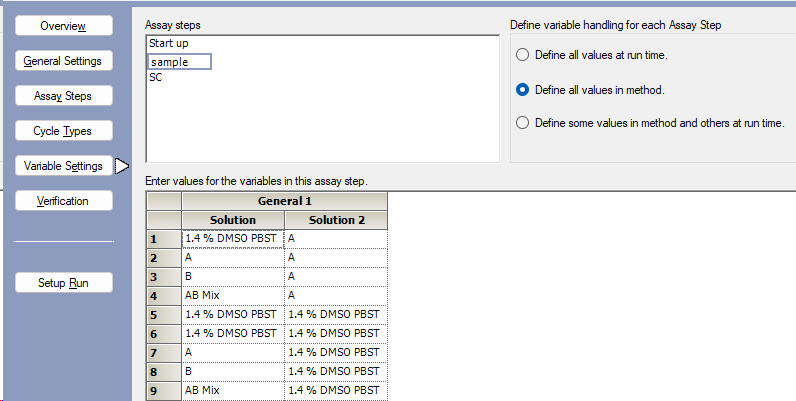This screenshot has width=796, height=401.
Task: Open the Assay Steps page
Action: pyautogui.click(x=62, y=96)
